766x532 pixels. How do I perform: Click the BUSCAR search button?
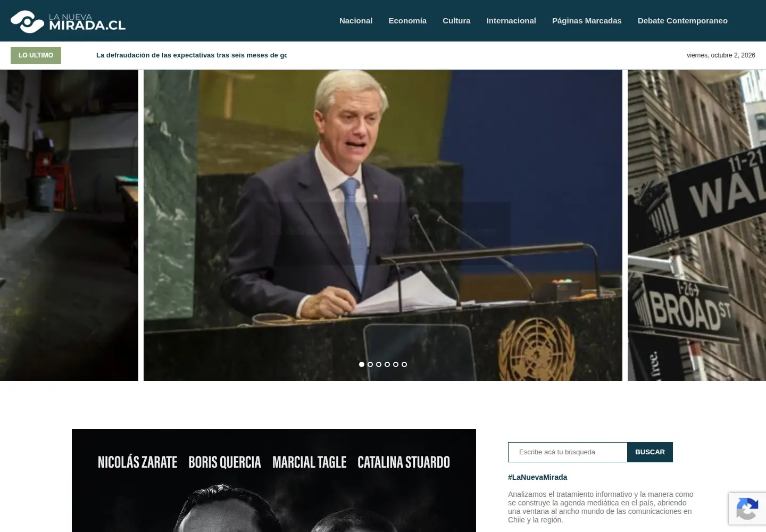point(650,452)
